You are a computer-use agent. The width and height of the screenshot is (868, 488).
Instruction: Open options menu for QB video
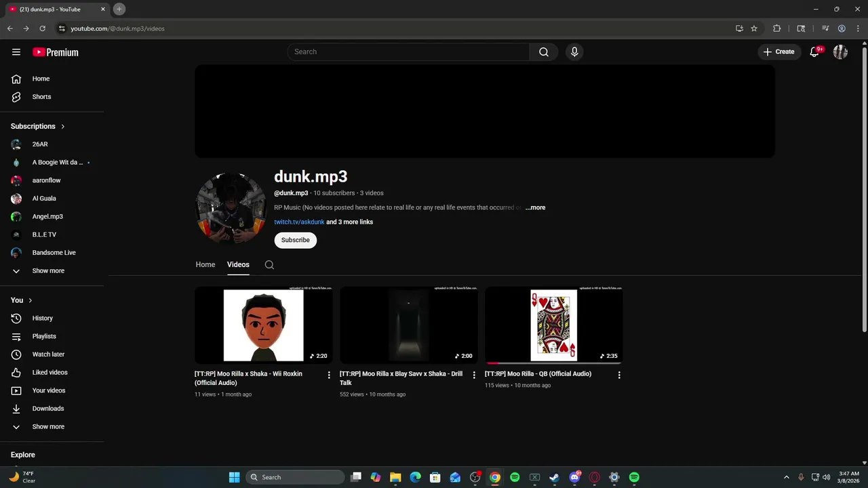point(619,375)
